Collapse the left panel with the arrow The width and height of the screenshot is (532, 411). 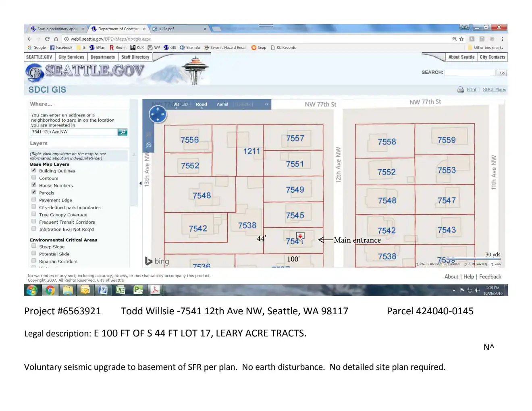pyautogui.click(x=140, y=183)
